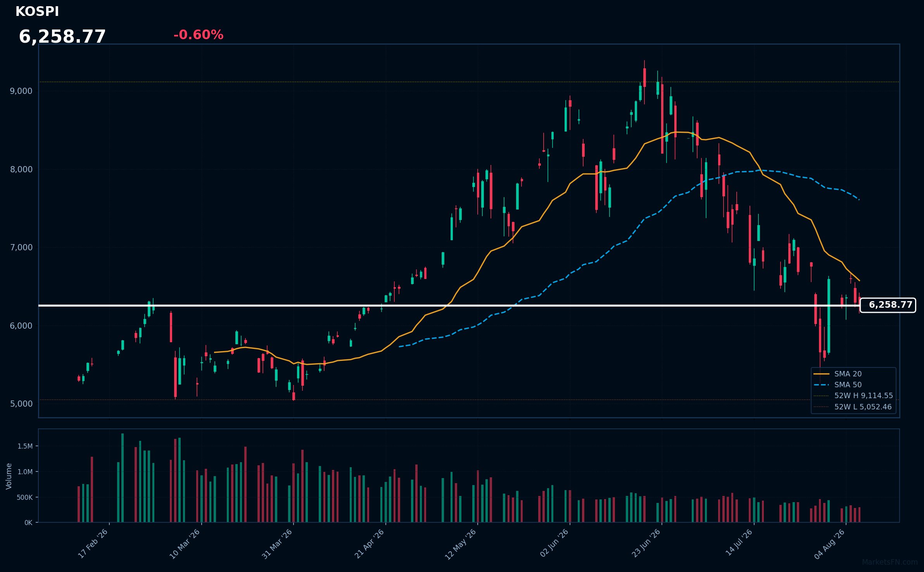Click the 500K volume axis label
The width and height of the screenshot is (924, 572).
pyautogui.click(x=25, y=497)
